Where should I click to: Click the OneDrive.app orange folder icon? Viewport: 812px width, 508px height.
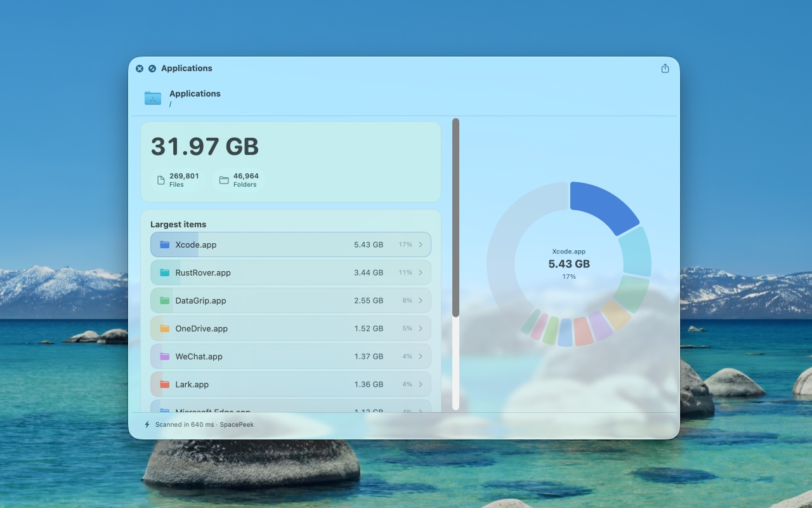165,328
